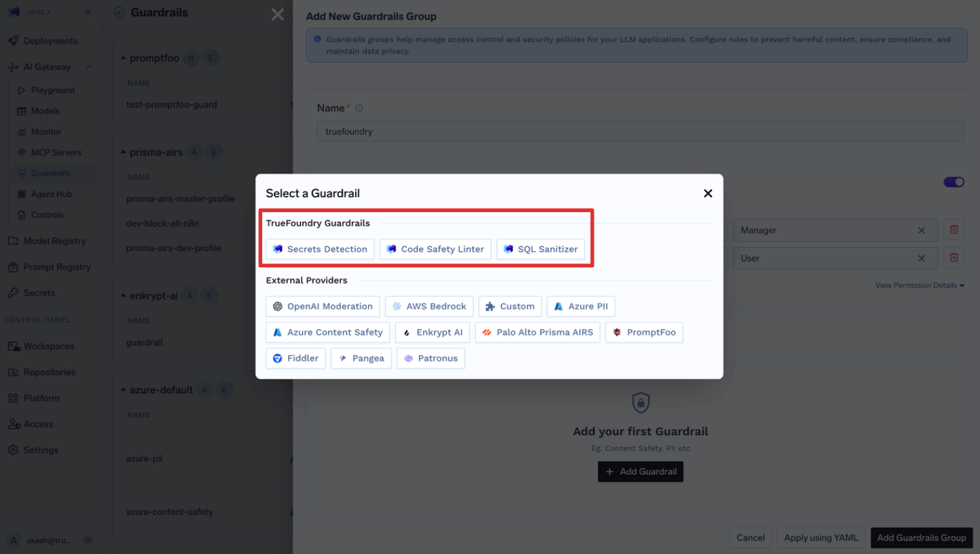Delete the User permission row
The height and width of the screenshot is (554, 980).
pyautogui.click(x=954, y=258)
